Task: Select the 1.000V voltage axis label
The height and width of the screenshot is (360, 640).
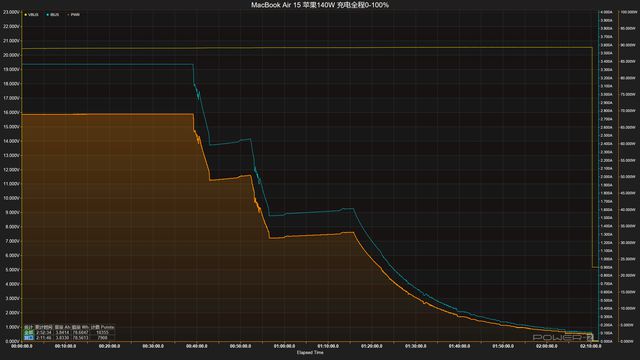Action: (x=11, y=327)
